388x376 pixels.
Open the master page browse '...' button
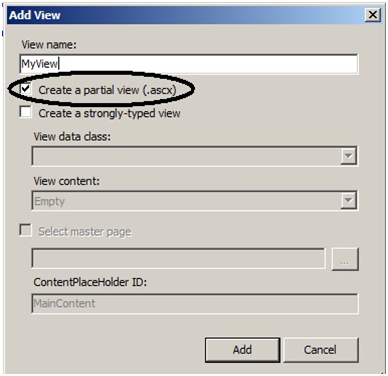345,259
